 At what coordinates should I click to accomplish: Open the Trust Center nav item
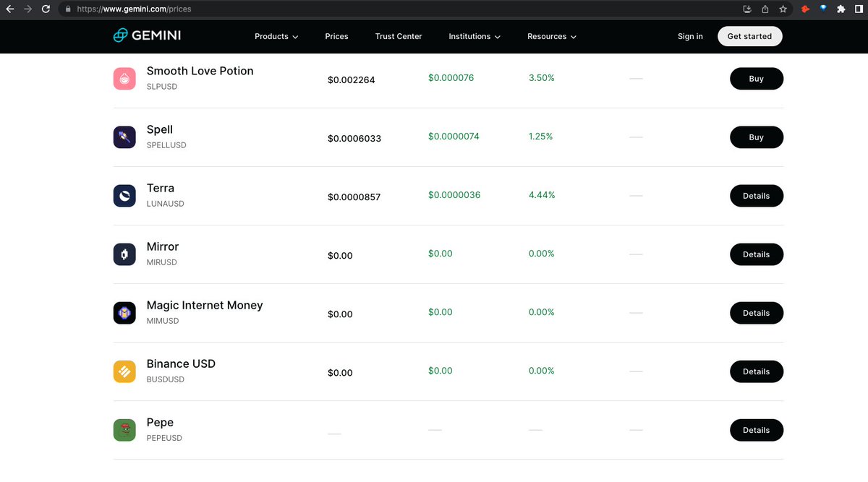(399, 36)
